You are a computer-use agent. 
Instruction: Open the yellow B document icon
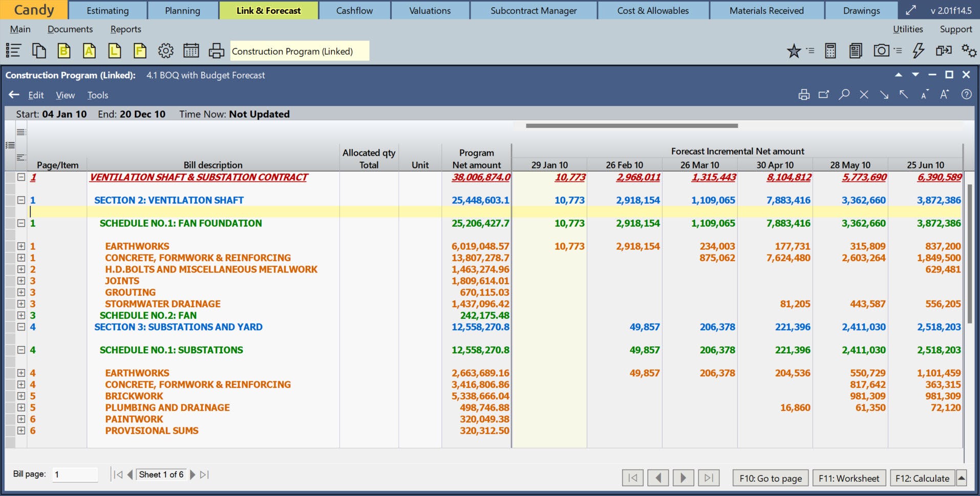tap(64, 51)
